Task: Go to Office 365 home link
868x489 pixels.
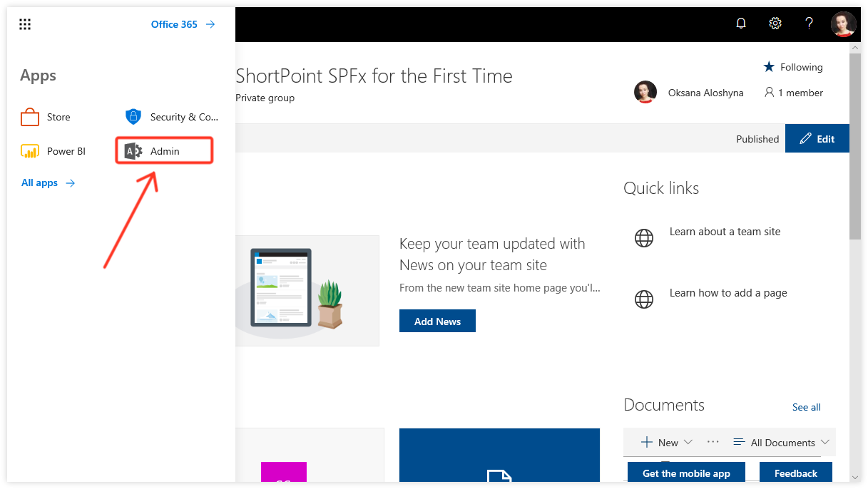Action: (x=175, y=24)
